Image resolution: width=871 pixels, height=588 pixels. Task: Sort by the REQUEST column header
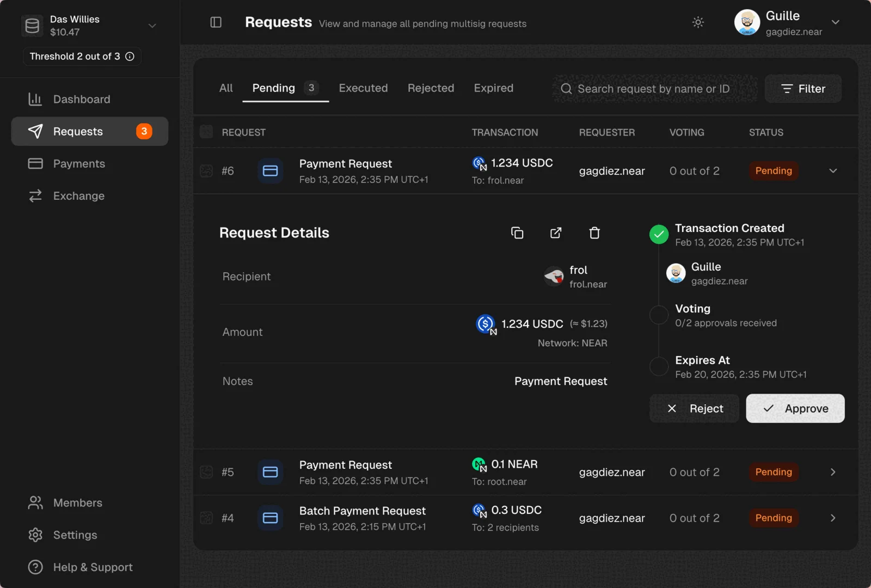243,132
